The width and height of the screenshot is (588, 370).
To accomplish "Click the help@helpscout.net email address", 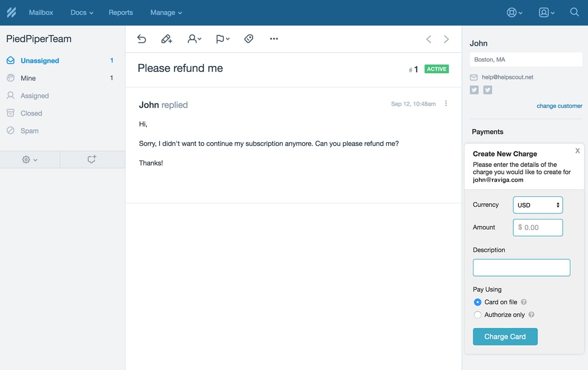I will pos(507,77).
